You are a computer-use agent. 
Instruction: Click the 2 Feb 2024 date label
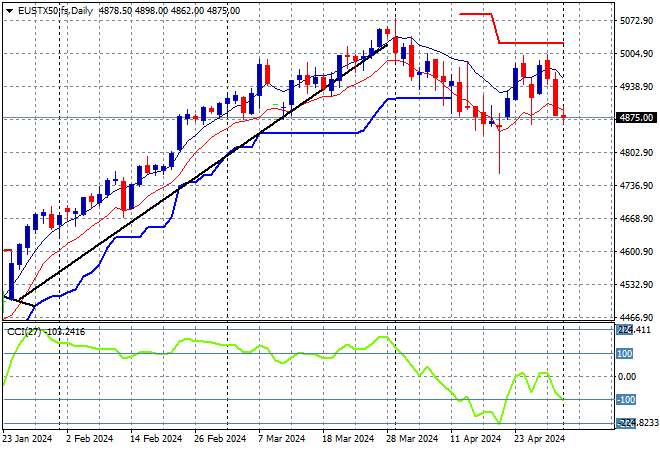coord(90,439)
